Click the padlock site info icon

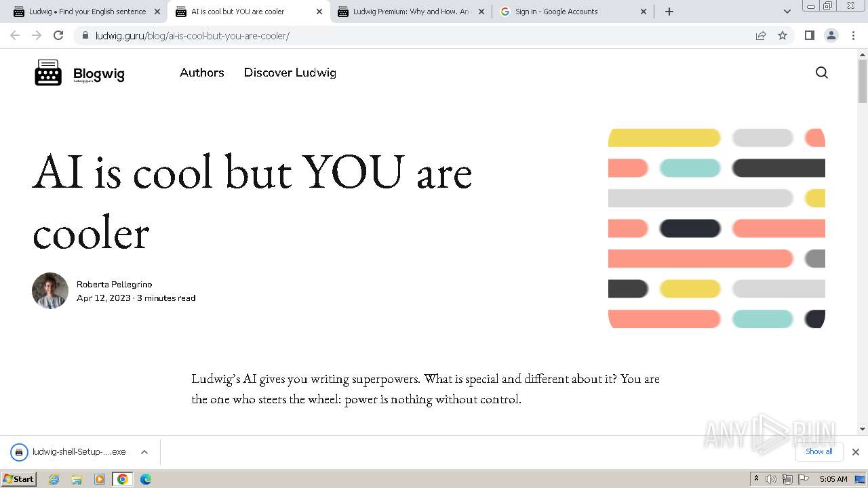pos(85,35)
